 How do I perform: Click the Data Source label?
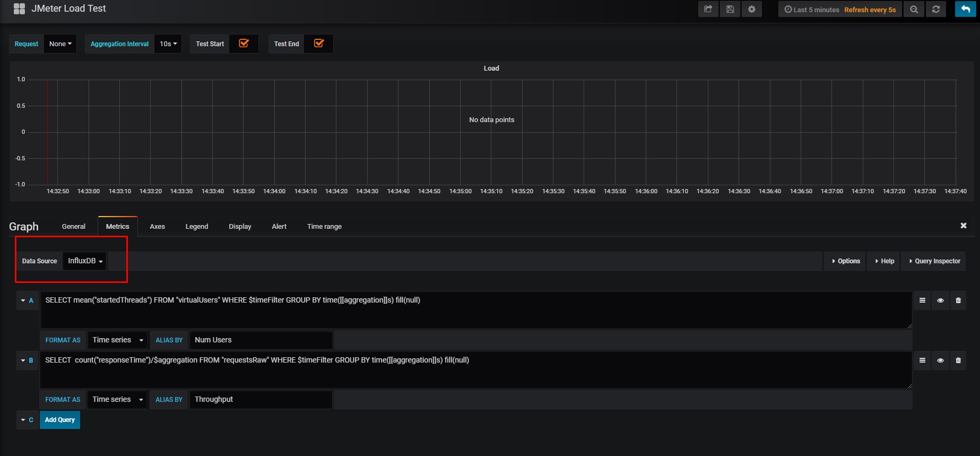pyautogui.click(x=39, y=261)
